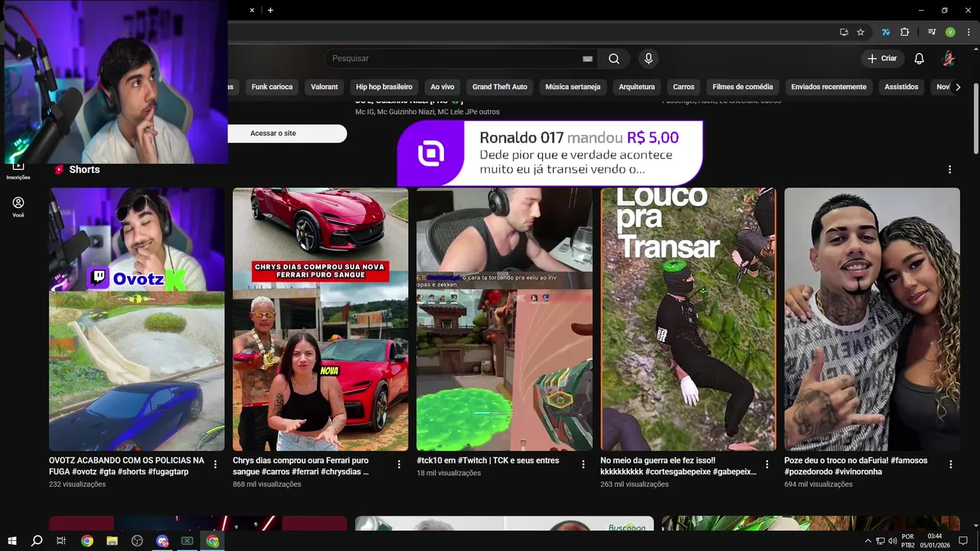Open title 'No meio da guerra ele fez isso!!'

pyautogui.click(x=678, y=466)
